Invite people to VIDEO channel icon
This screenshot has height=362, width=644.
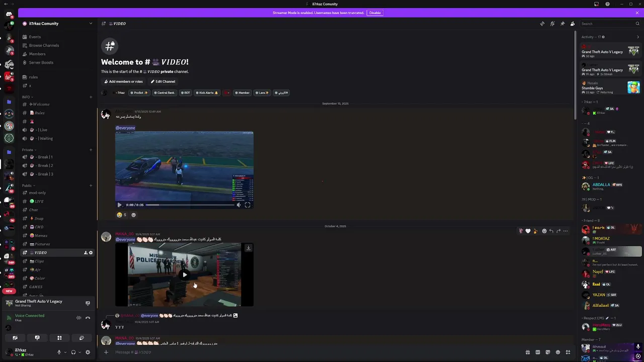click(x=86, y=253)
